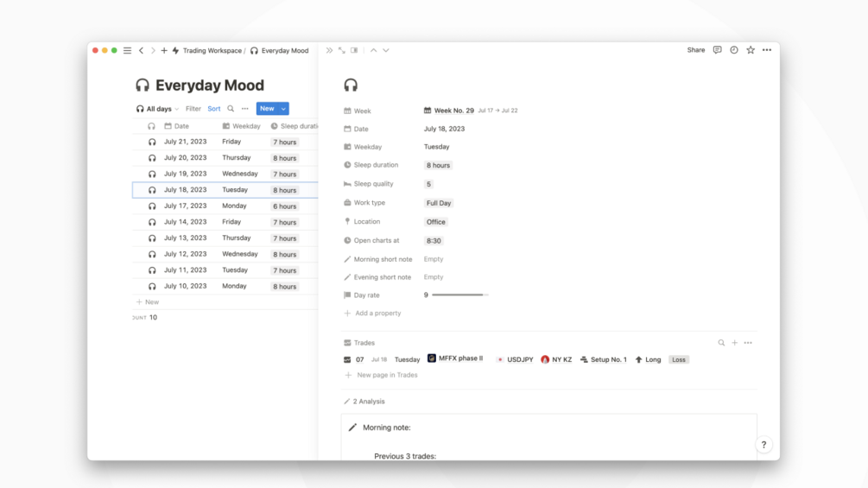Click the USDJPY pair tag
This screenshot has height=488, width=868.
pyautogui.click(x=515, y=359)
